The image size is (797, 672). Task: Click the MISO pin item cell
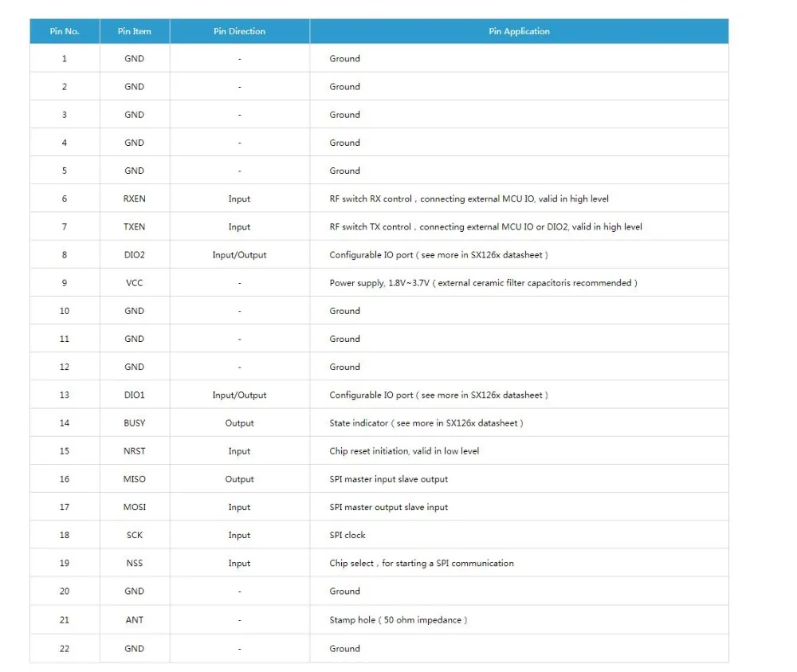tap(135, 479)
